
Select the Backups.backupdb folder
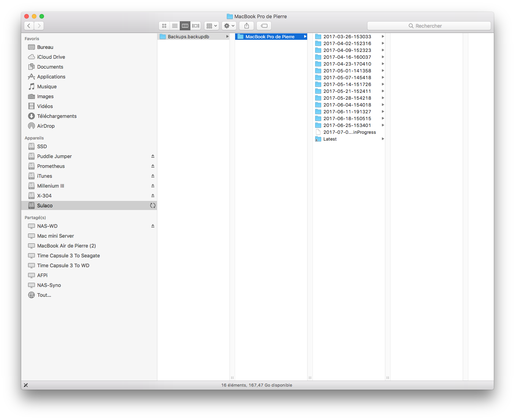point(193,37)
